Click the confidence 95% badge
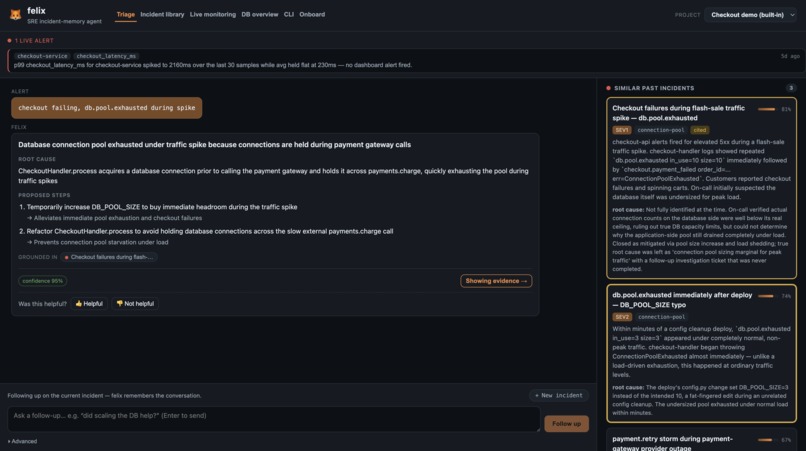This screenshot has width=806, height=451. coord(43,281)
